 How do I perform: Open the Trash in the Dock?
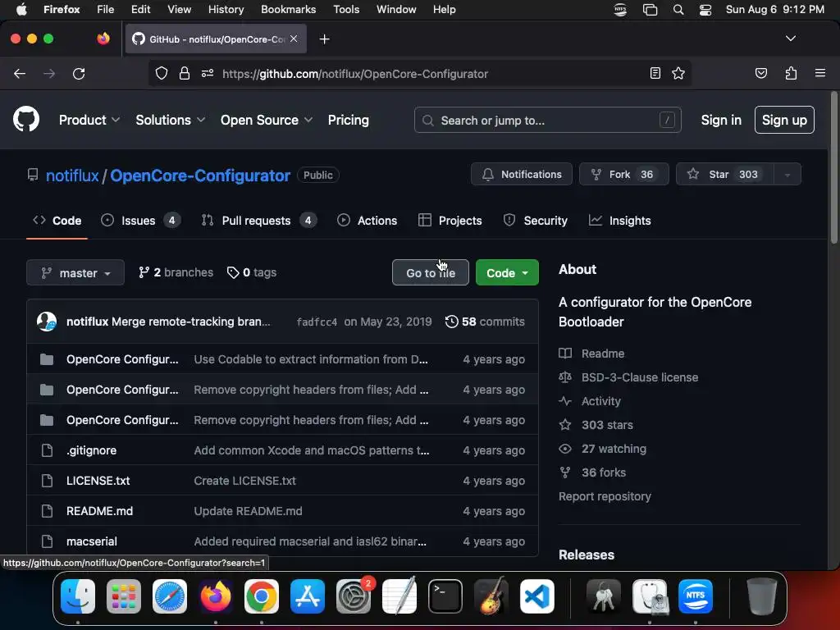coord(762,596)
